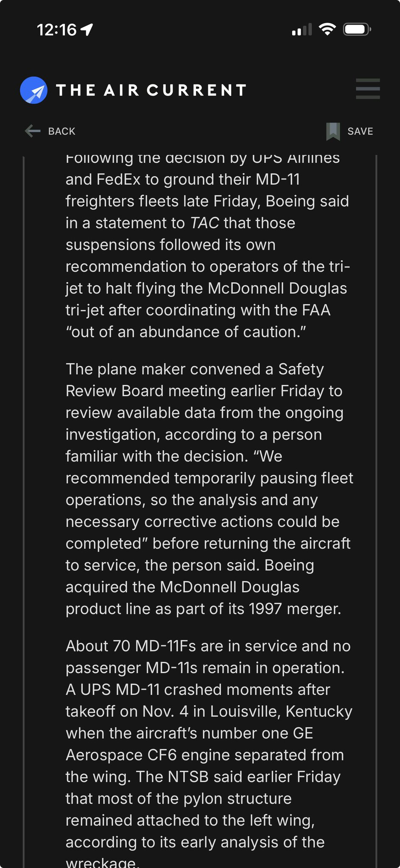Tap the cellular signal bars icon
This screenshot has width=400, height=868.
pos(302,30)
